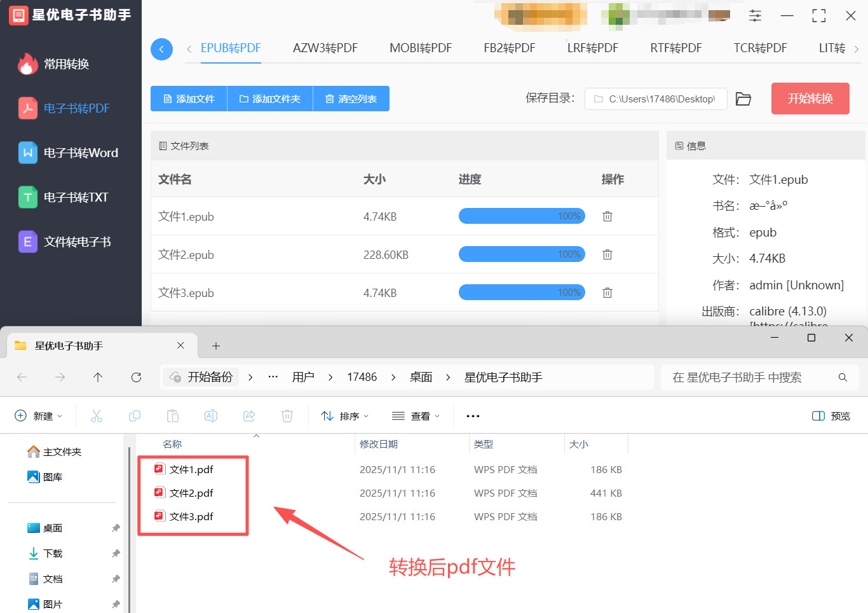The width and height of the screenshot is (868, 613).
Task: Switch to the AZW3转PDF tab
Action: 325,48
